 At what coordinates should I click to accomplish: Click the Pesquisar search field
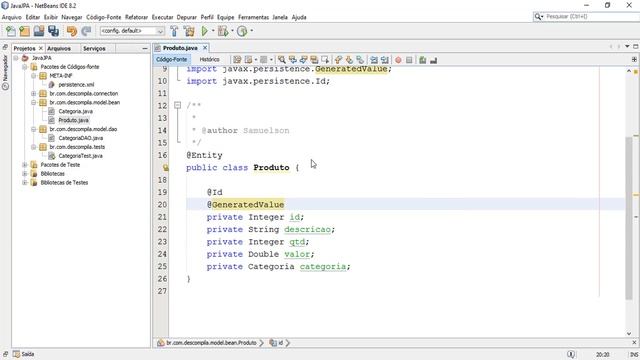tap(592, 16)
